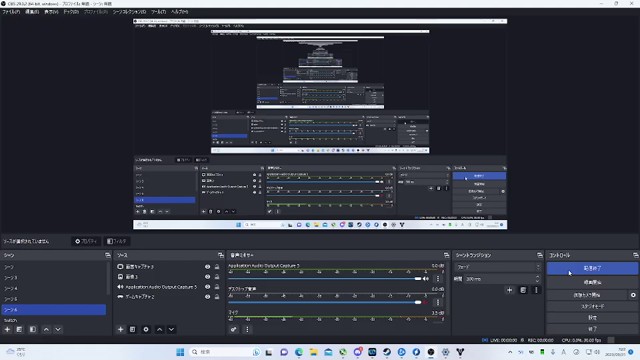The width and height of the screenshot is (640, 360).
Task: Click the フィルタ button above the docks
Action: (117, 241)
